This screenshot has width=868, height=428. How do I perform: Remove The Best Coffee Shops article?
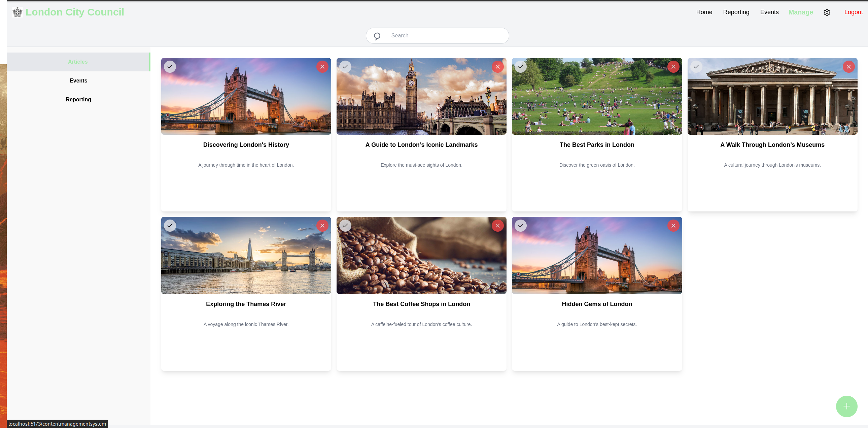click(497, 226)
